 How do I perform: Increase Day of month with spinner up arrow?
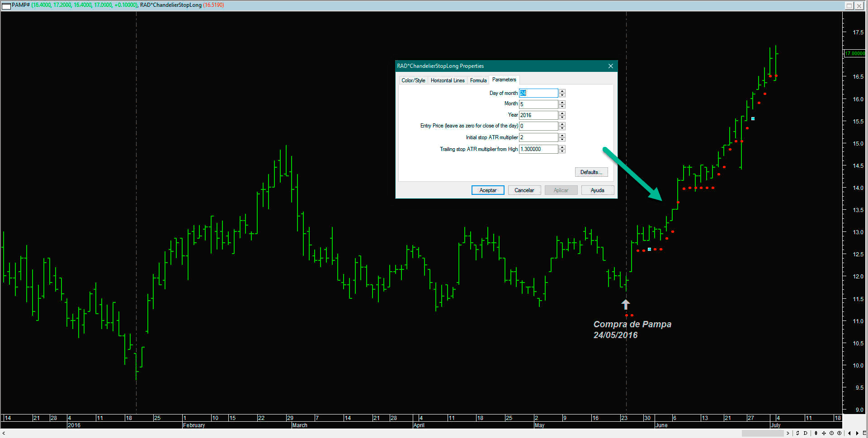(562, 91)
